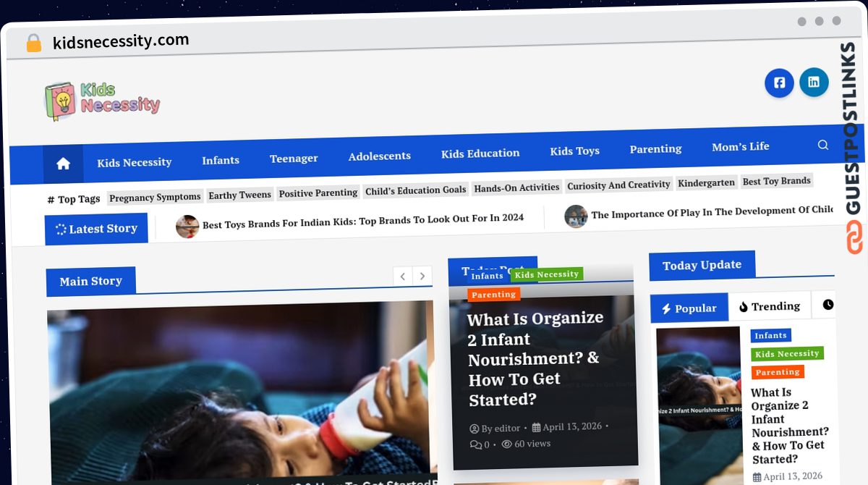868x485 pixels.
Task: Open the Parenting menu item
Action: (x=655, y=148)
